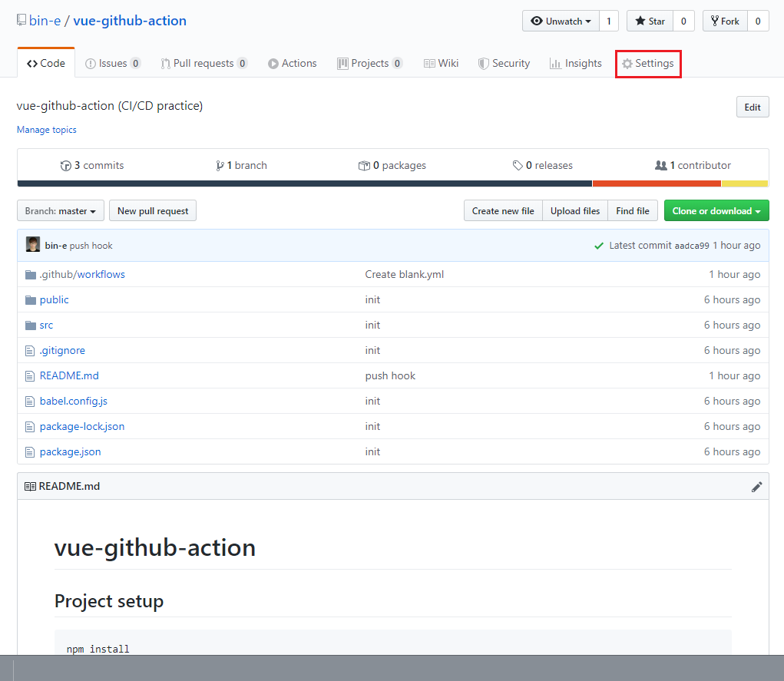Open README.md in the file list
This screenshot has width=784, height=681.
point(70,376)
